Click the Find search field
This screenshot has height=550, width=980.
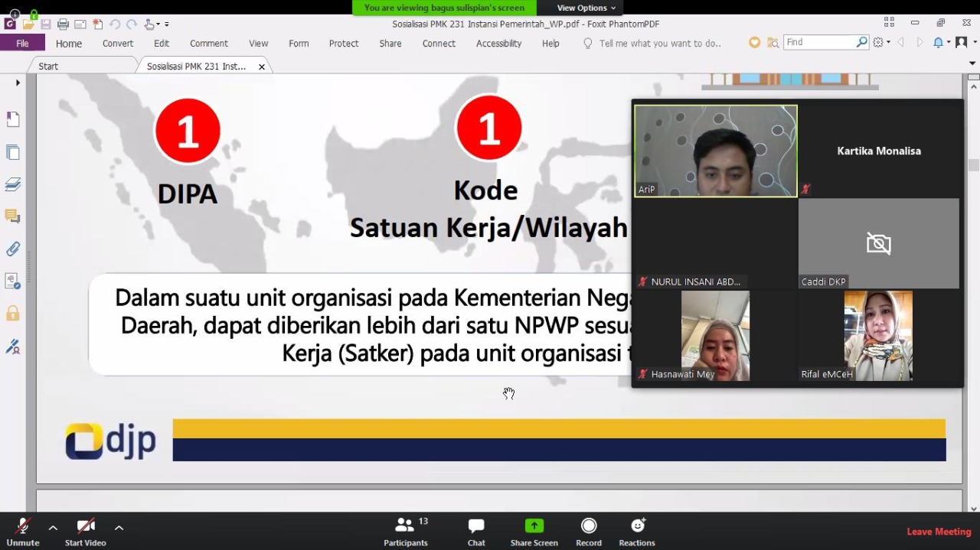[x=819, y=42]
